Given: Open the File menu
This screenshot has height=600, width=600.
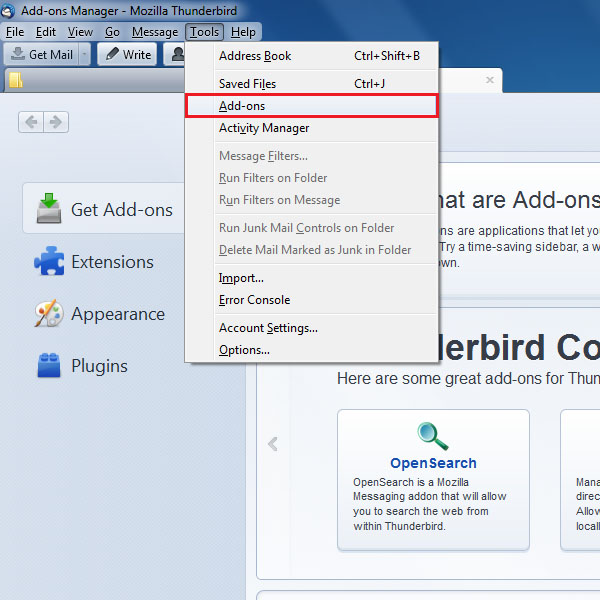Looking at the screenshot, I should pos(15,32).
